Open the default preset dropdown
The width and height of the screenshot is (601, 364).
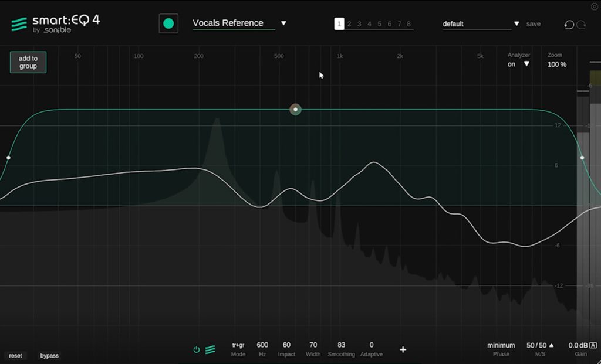(x=516, y=24)
